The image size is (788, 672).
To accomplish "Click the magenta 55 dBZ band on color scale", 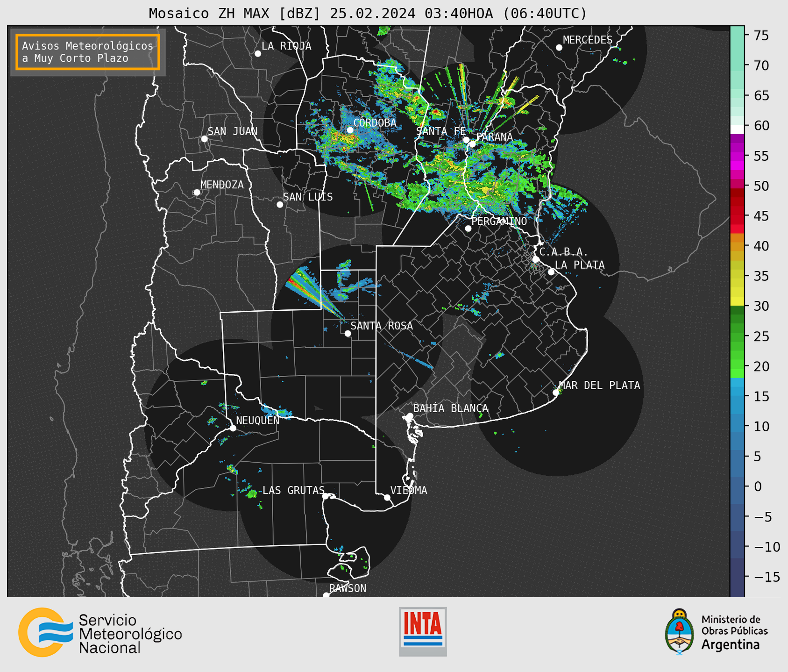I will 737,156.
